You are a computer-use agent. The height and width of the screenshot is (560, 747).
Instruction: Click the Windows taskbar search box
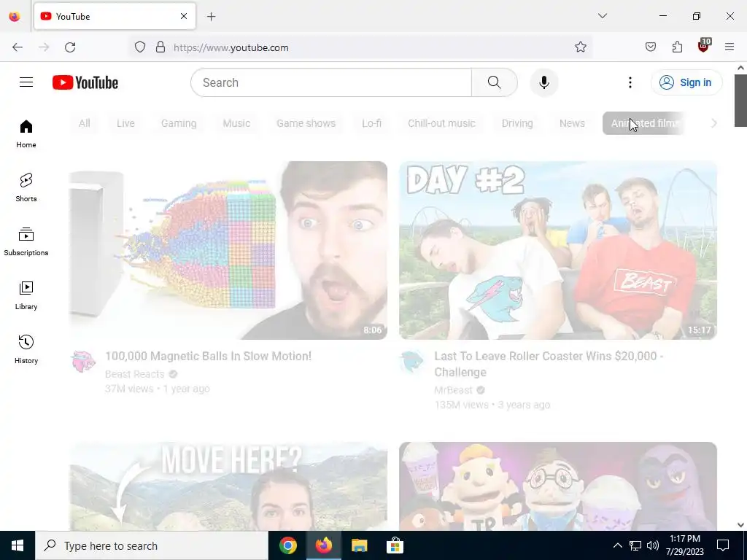pyautogui.click(x=152, y=545)
